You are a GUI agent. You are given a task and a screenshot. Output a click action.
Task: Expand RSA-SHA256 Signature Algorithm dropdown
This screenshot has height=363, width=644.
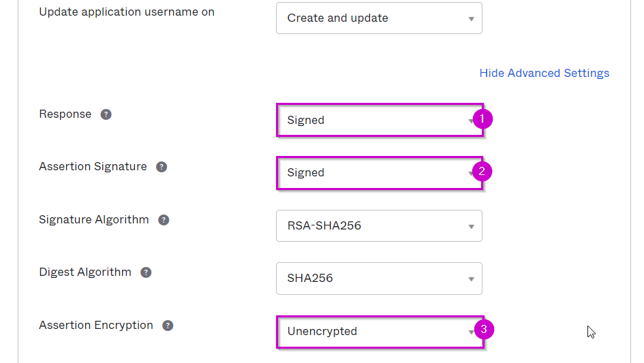(379, 226)
